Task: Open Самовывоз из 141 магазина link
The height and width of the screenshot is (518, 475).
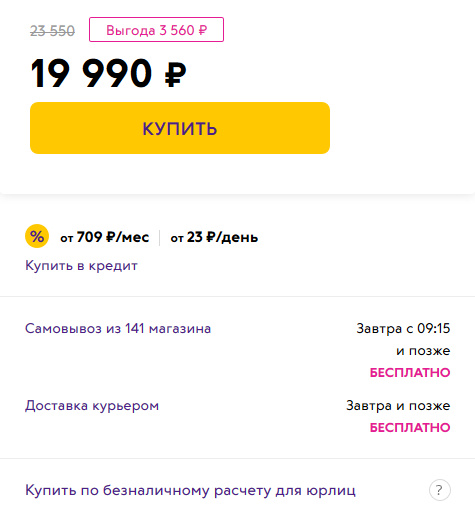Action: [x=118, y=329]
